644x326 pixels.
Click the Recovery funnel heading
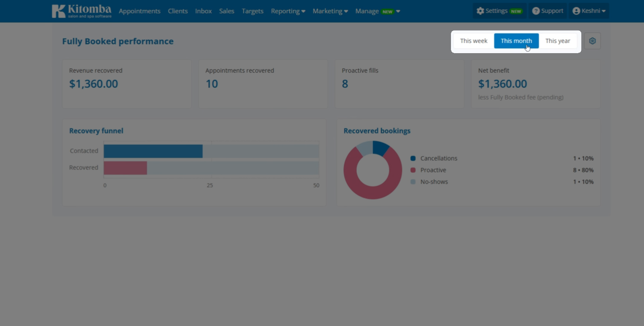coord(96,131)
